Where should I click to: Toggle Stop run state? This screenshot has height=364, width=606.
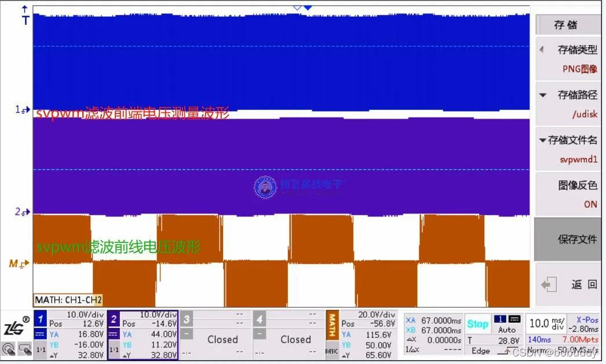click(478, 324)
